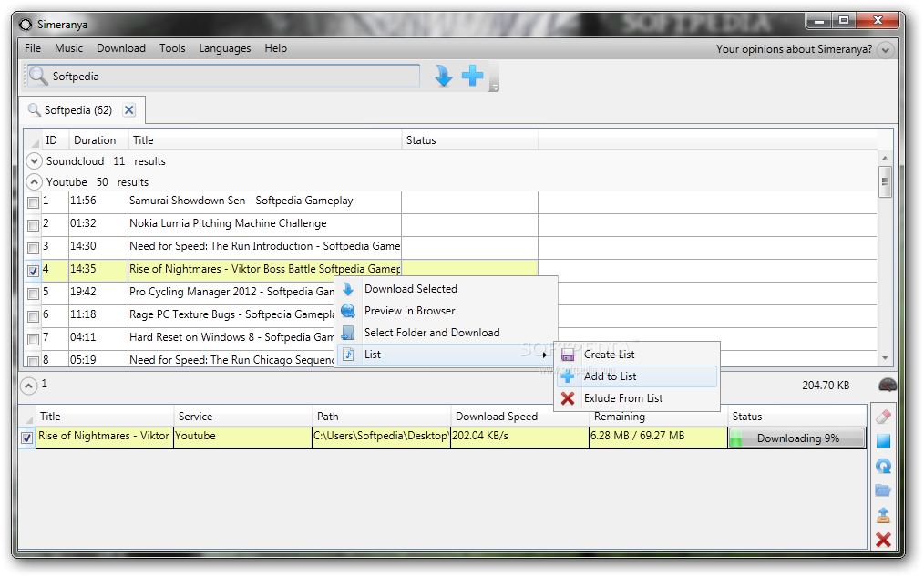Select Add to List in submenu
The image size is (924, 577).
click(637, 376)
